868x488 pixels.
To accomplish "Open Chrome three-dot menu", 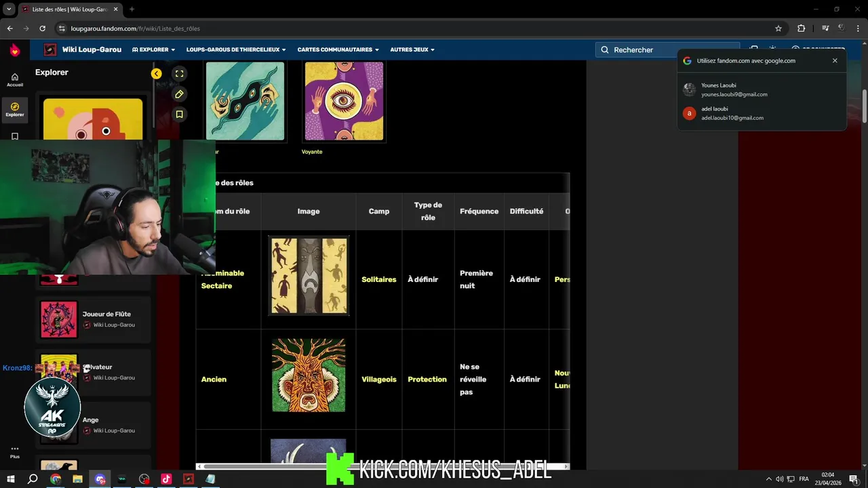I will pos(859,28).
